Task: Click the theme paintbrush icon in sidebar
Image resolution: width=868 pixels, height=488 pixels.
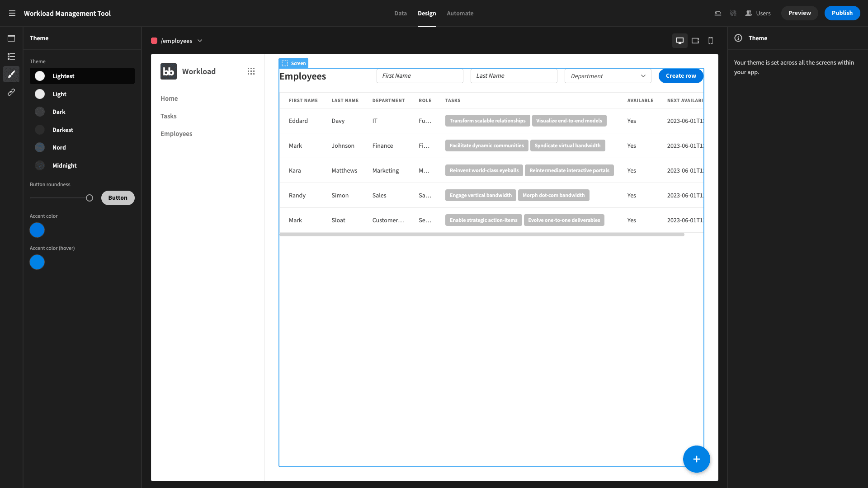Action: click(x=11, y=75)
